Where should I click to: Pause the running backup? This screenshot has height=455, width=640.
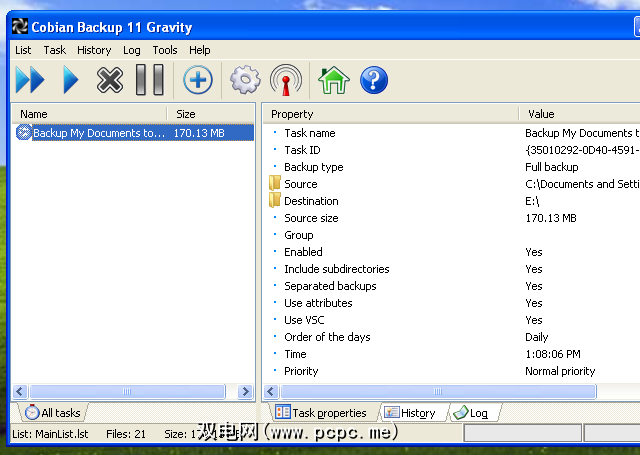pyautogui.click(x=150, y=80)
